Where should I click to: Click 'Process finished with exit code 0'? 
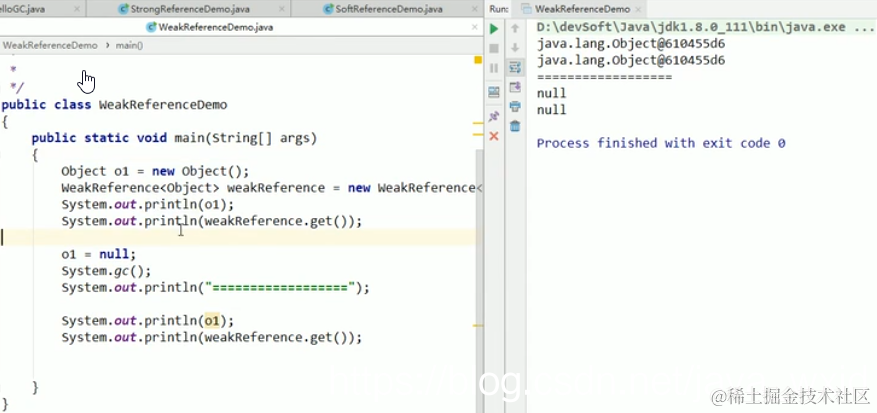click(x=661, y=143)
